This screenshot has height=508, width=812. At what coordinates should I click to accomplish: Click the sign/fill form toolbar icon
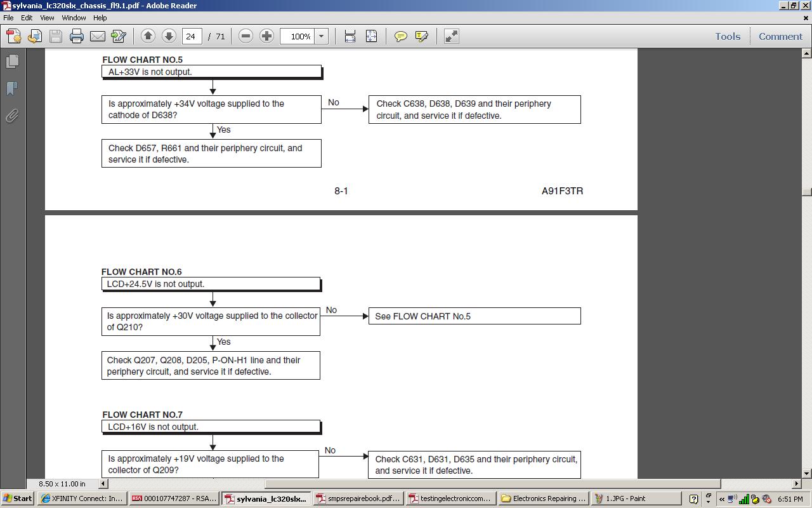click(x=119, y=36)
